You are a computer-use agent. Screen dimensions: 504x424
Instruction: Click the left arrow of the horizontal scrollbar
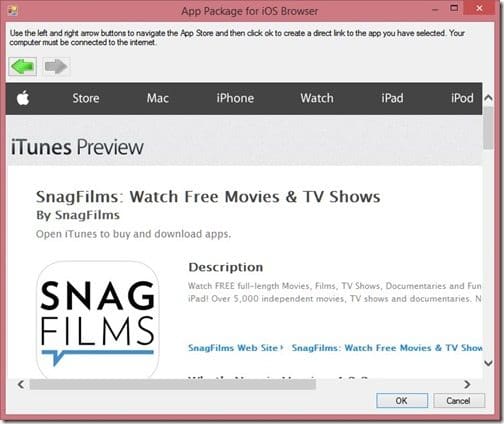[x=21, y=384]
